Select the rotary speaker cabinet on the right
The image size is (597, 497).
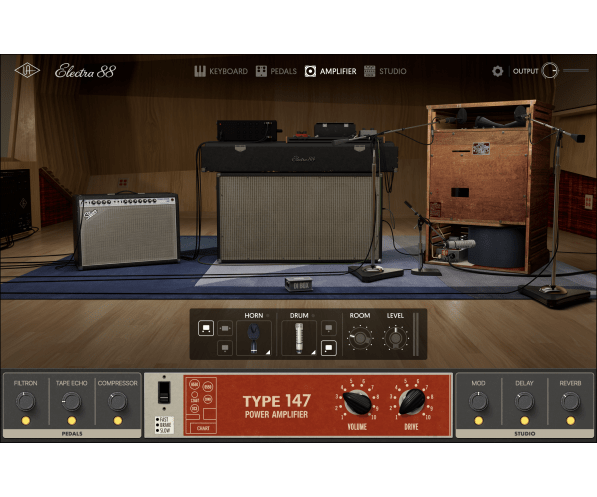[488, 187]
